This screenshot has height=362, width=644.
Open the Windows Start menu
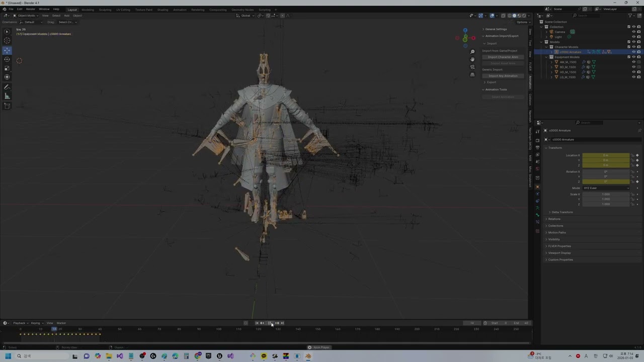pos(8,356)
